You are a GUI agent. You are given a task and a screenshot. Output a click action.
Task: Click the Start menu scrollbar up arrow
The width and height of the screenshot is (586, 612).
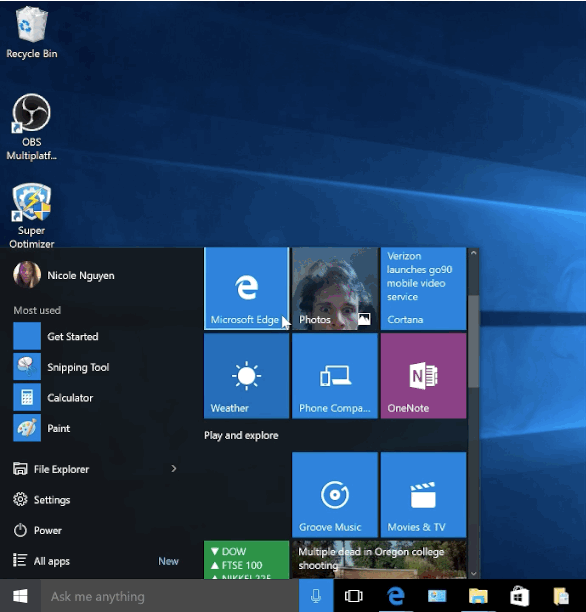pos(474,253)
